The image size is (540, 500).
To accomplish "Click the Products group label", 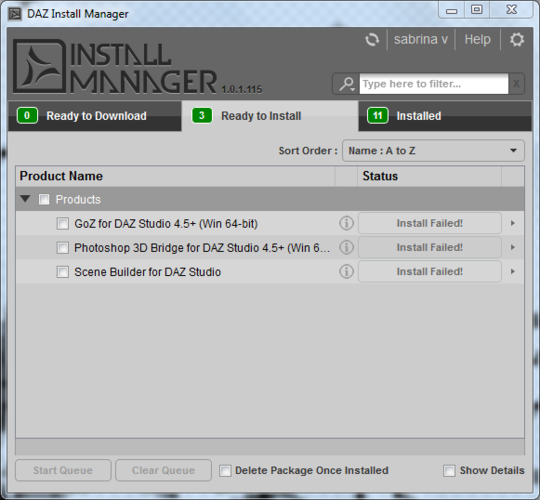I will pyautogui.click(x=78, y=199).
